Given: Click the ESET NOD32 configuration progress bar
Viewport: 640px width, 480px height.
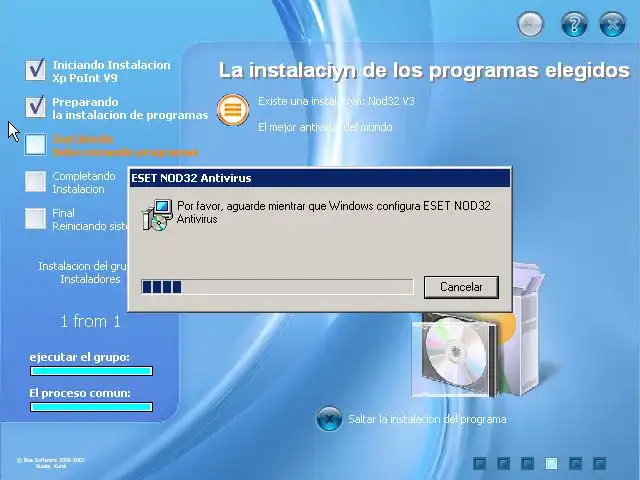Looking at the screenshot, I should pos(278,287).
